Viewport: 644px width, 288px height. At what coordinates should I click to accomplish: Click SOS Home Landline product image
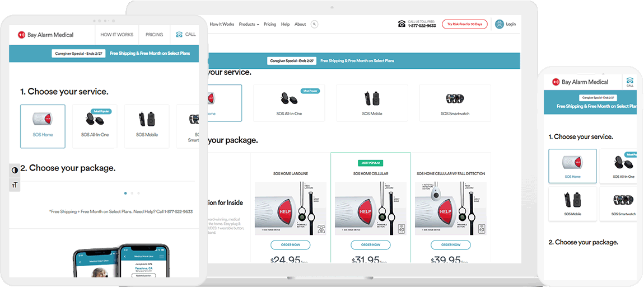tap(291, 209)
